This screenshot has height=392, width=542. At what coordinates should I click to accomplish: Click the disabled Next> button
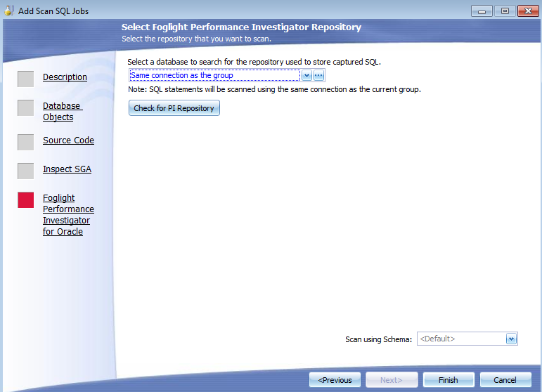392,380
